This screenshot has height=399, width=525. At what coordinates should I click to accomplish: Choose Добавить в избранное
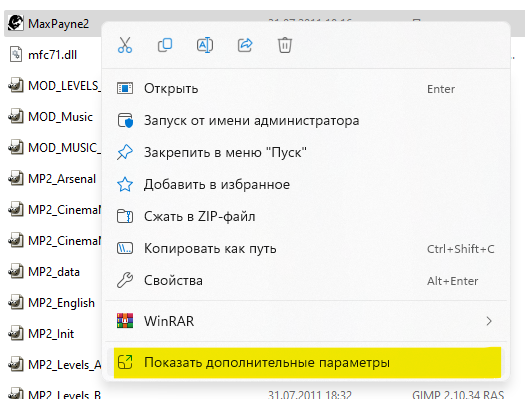pyautogui.click(x=306, y=184)
